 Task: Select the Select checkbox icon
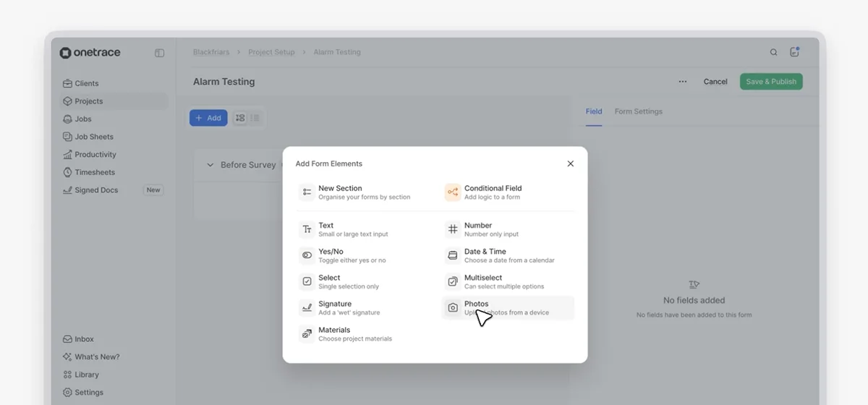[x=307, y=281]
